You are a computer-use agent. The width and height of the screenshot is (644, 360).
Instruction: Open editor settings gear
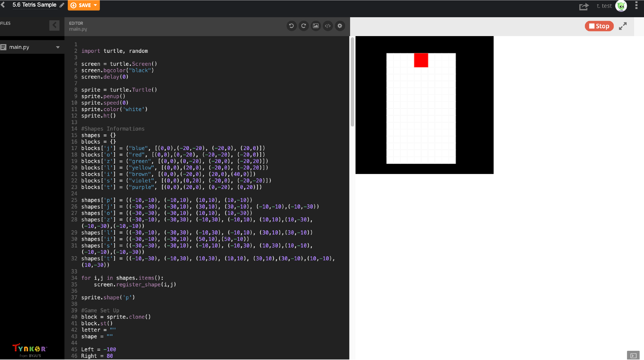coord(340,26)
